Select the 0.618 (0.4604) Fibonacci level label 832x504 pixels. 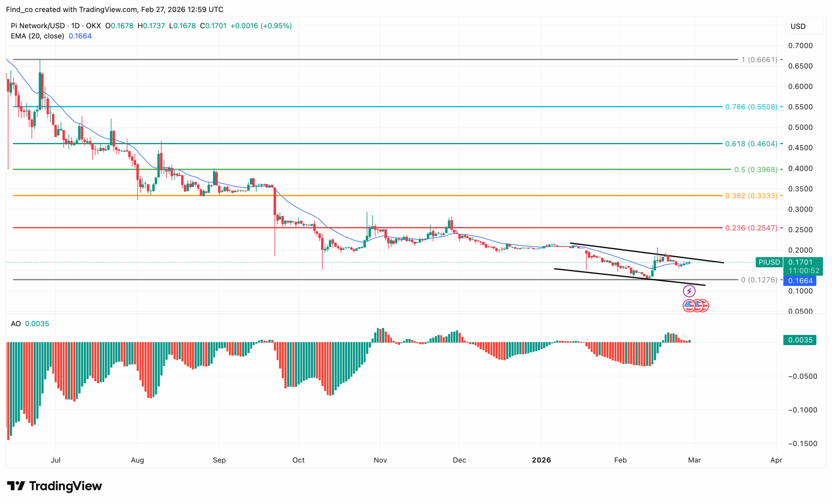point(751,144)
